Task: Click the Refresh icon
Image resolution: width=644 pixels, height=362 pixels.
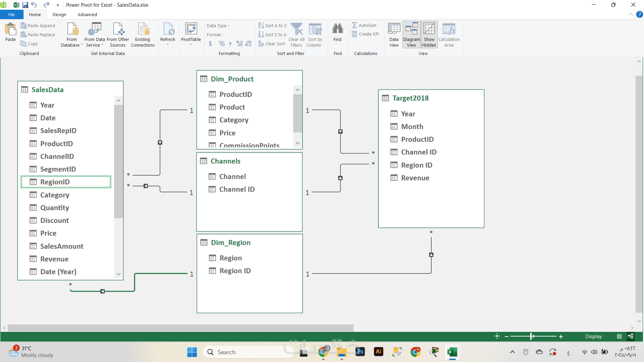Action: 168,29
